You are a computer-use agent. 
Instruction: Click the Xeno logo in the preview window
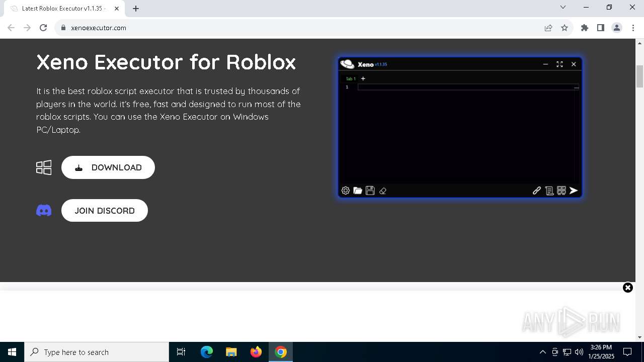pos(347,64)
